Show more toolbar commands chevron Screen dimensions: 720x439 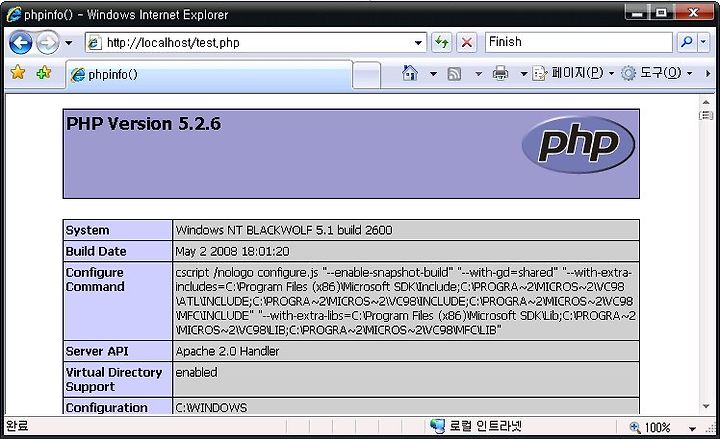(708, 73)
